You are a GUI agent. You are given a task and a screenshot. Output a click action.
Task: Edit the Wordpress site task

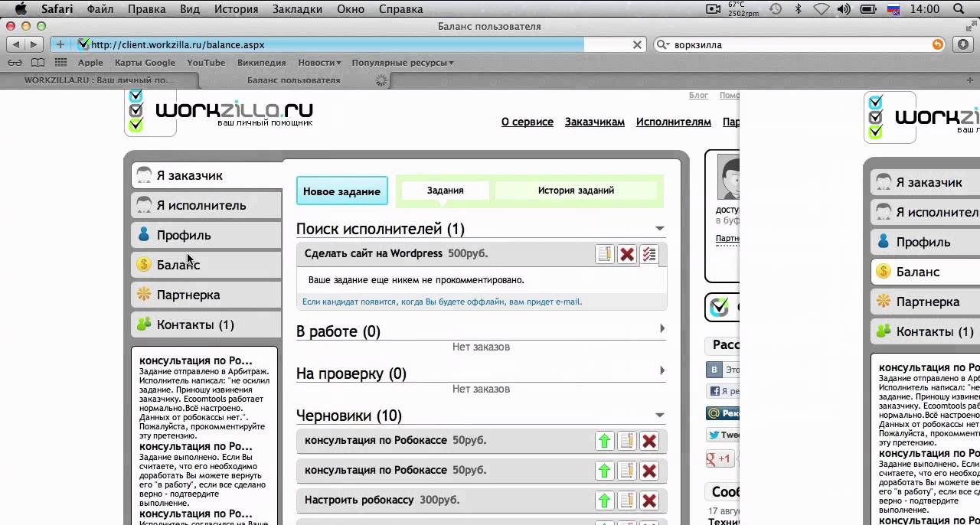coord(605,254)
